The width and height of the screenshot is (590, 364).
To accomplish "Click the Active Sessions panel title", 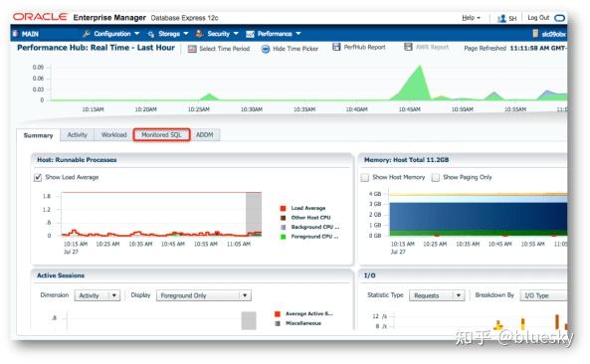I will tap(61, 275).
